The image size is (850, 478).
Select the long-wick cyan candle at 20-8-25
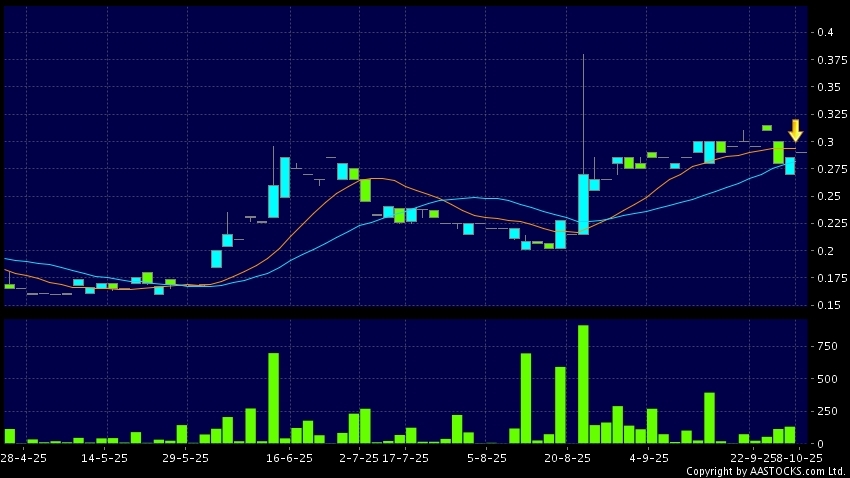pos(583,204)
